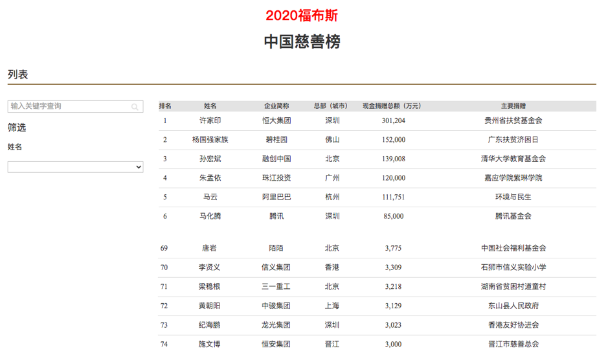Viewport: 597px width, 364px height.
Task: Click company 中骏集团
Action: [276, 306]
